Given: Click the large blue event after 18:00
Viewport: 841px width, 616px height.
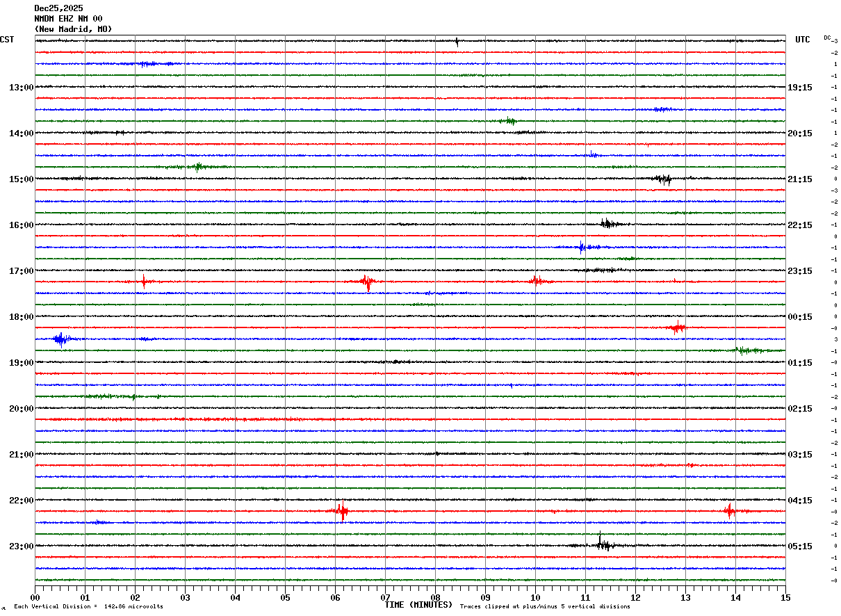Looking at the screenshot, I should (x=61, y=339).
